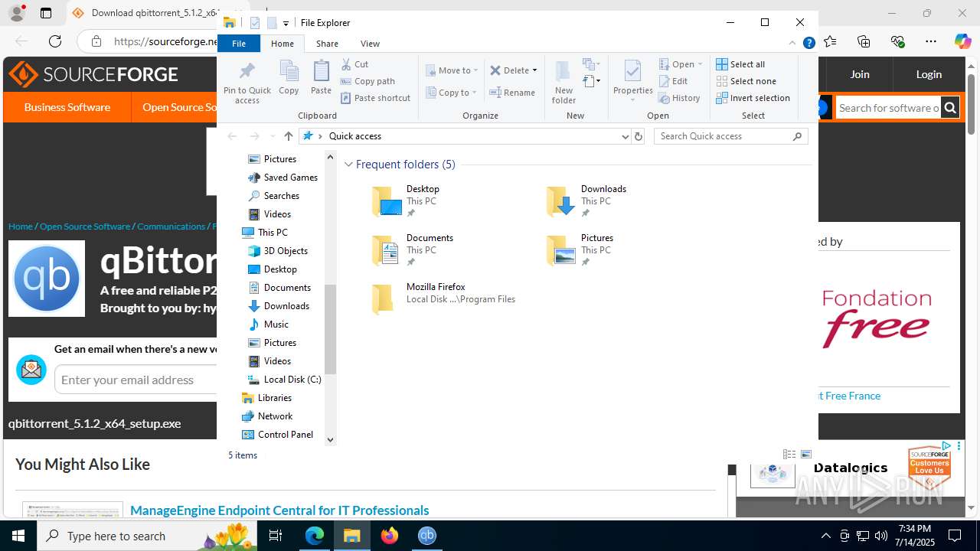Select Searches in navigation pane
Screen dimensions: 980x551
[274, 196]
